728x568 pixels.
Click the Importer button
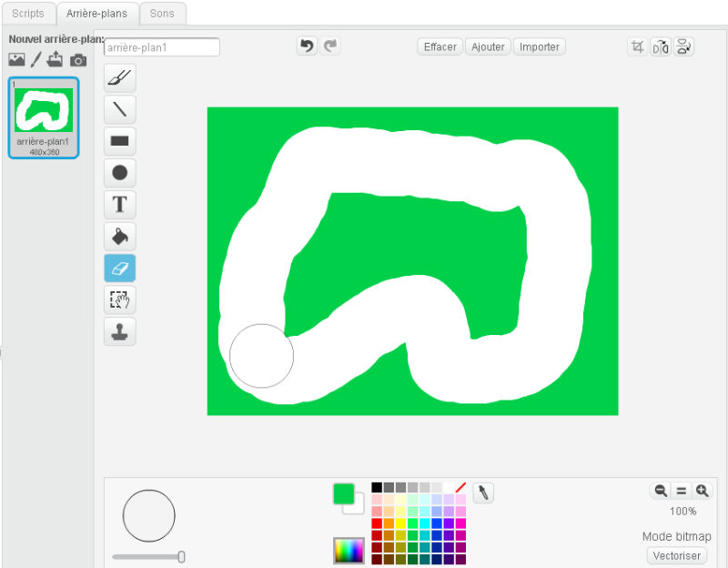point(540,46)
